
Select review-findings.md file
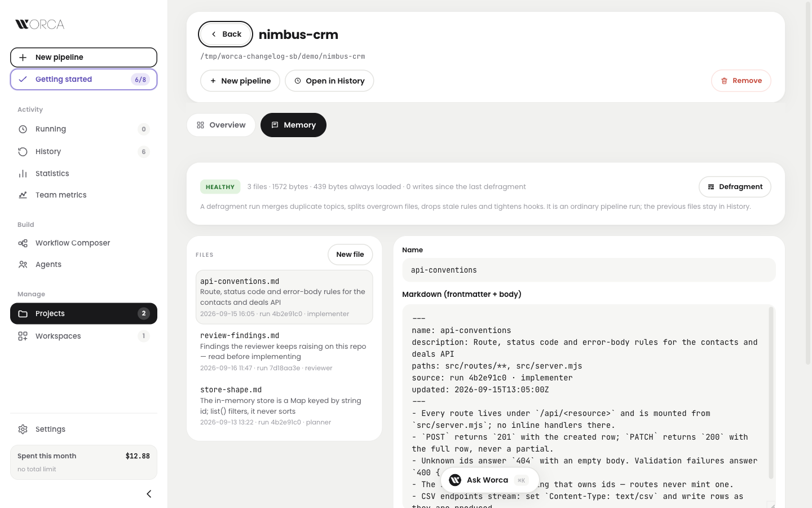coord(284,352)
